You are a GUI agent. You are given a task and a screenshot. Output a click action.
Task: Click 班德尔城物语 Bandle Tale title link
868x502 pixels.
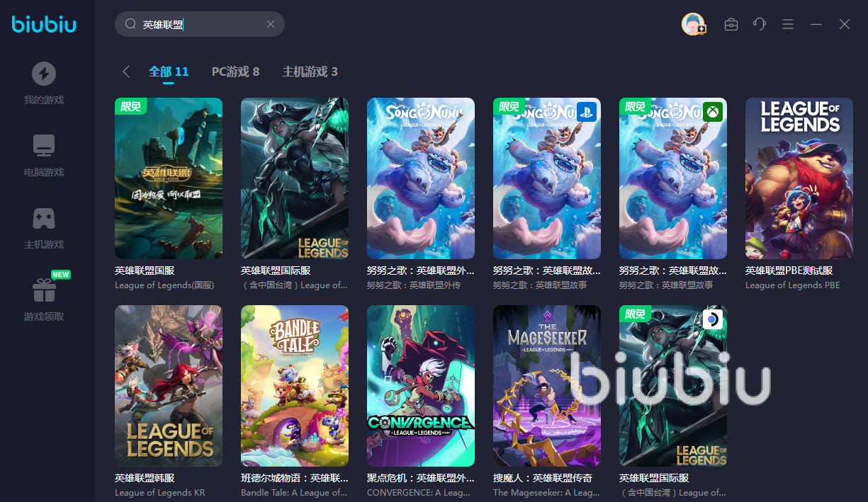[x=294, y=478]
